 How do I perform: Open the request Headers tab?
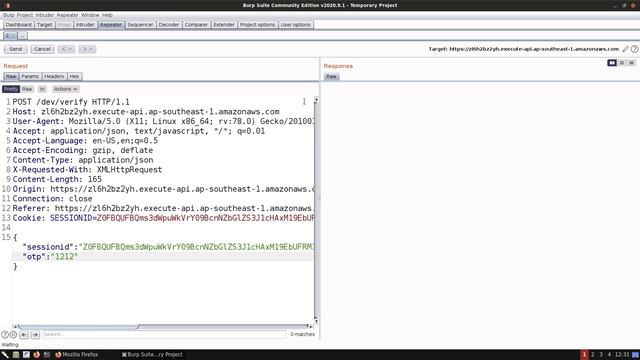click(54, 76)
